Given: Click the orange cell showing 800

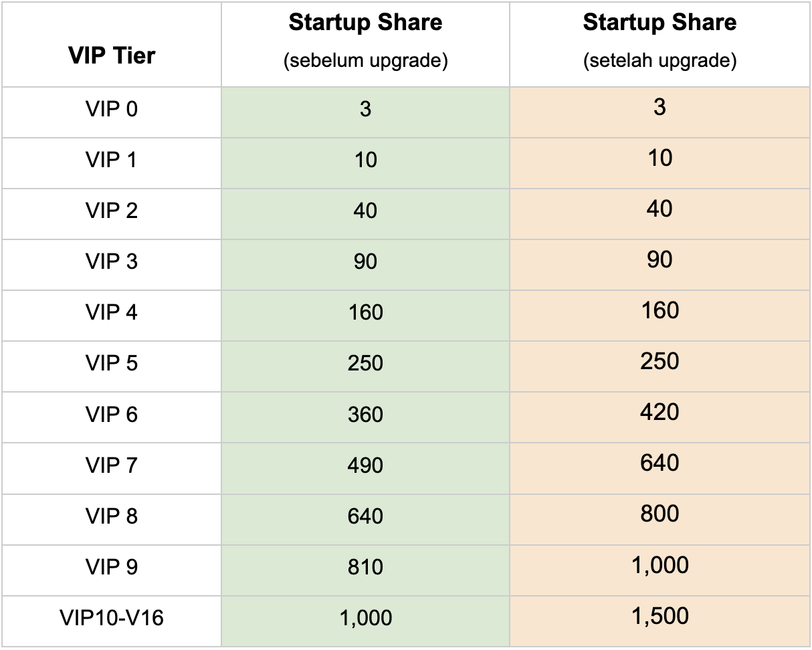Looking at the screenshot, I should pos(659,514).
